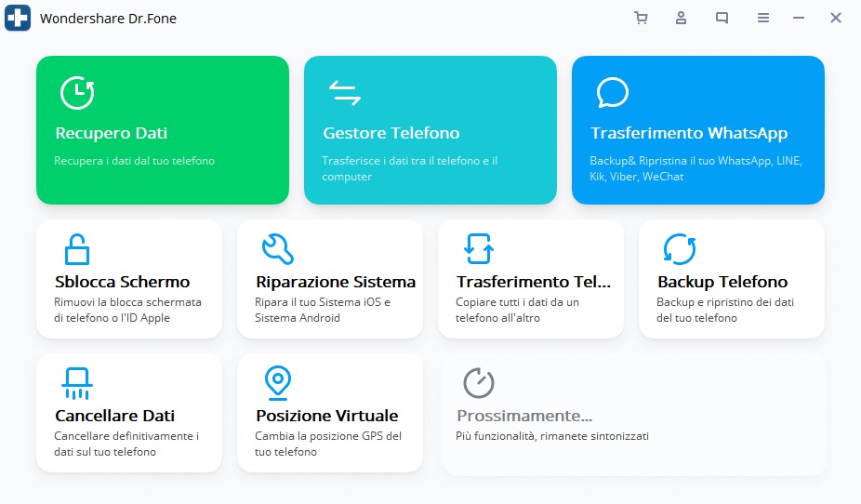Click the Backup Telefono sync icon
The width and height of the screenshot is (861, 504).
pyautogui.click(x=680, y=249)
